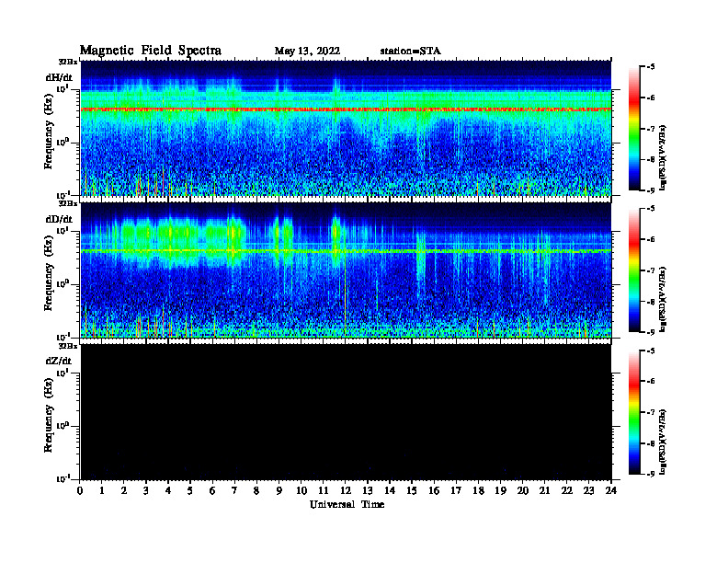Click the -9 value on dZ/dt color scale
Viewport: 728px width, 563px height.
coord(651,474)
